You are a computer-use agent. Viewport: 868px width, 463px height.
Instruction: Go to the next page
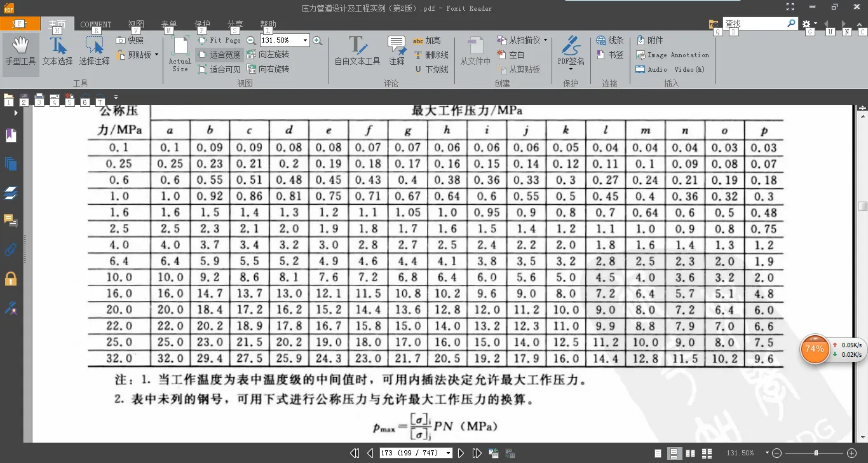[x=461, y=453]
